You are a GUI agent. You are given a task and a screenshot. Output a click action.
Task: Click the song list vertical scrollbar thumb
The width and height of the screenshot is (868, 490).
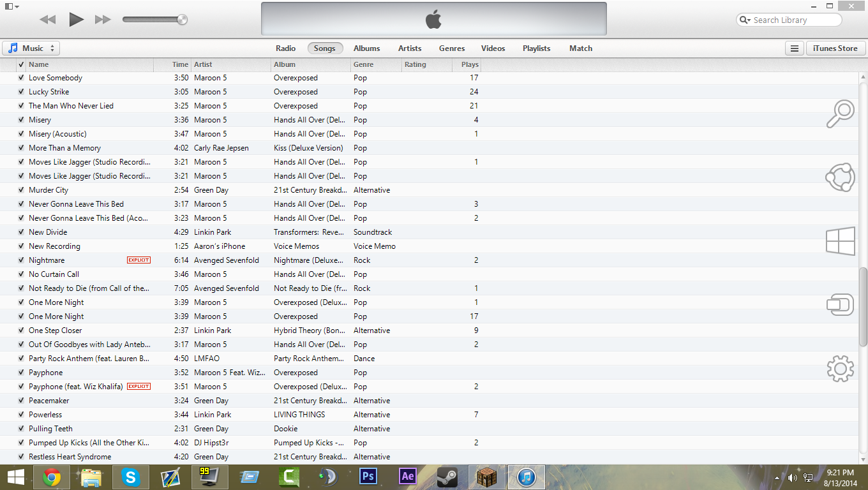(x=863, y=307)
